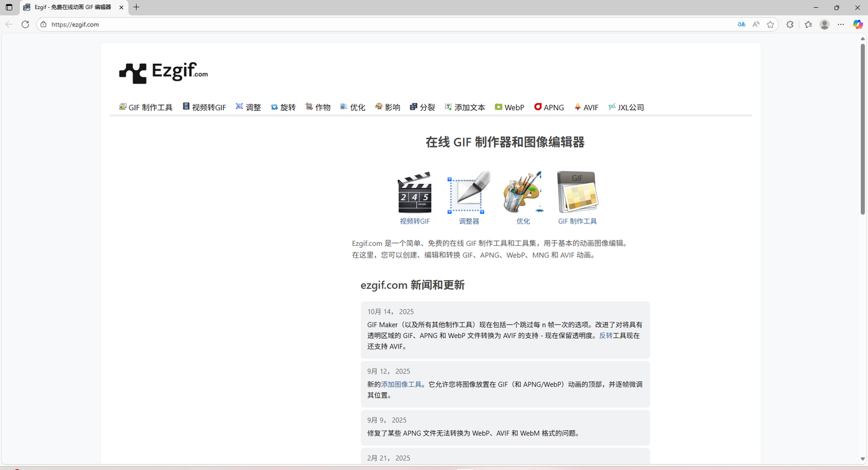Click the page vertical scrollbar thumb
Screen dimensions: 868x470
[863, 129]
